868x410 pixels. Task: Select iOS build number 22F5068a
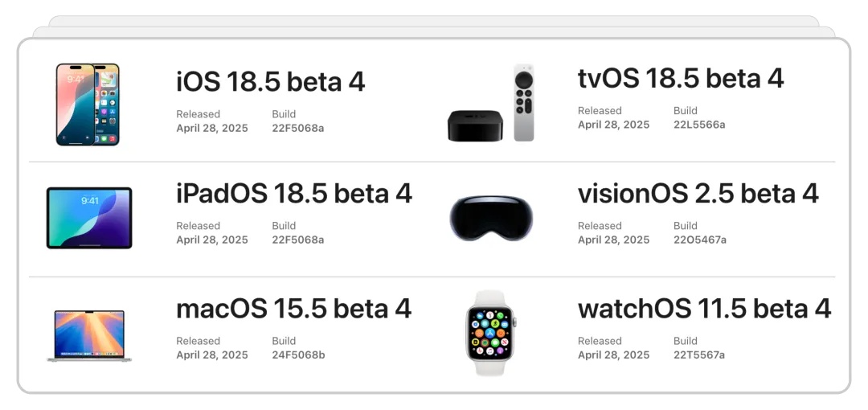298,129
